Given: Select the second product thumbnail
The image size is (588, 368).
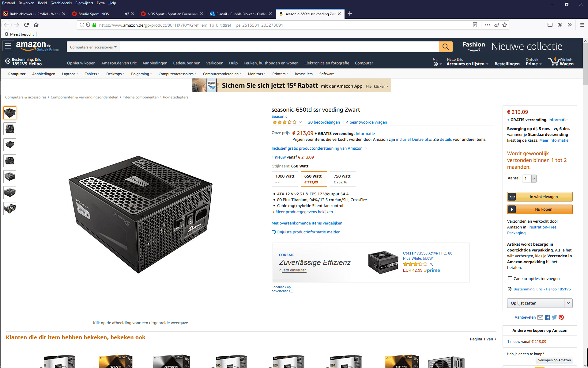Looking at the screenshot, I should pos(10,129).
